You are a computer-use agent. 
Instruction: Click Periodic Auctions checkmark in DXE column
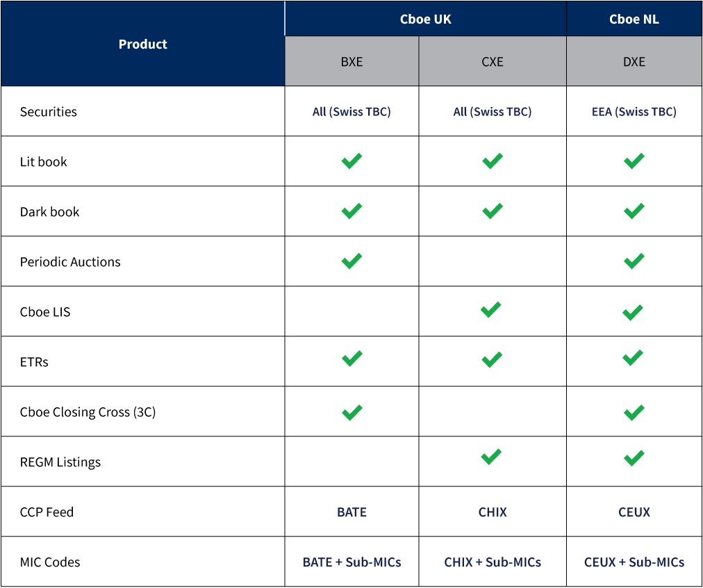point(634,261)
